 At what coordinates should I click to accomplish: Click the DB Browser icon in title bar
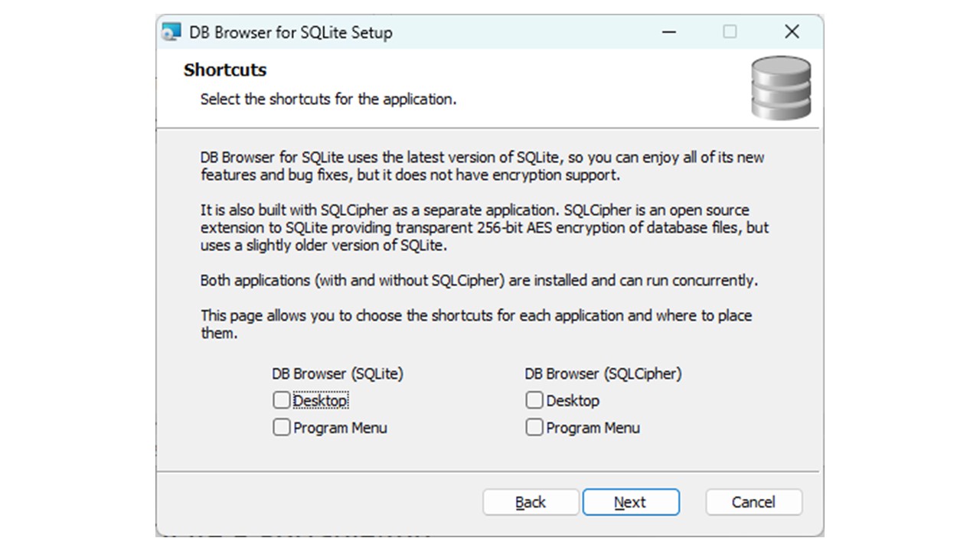coord(172,32)
